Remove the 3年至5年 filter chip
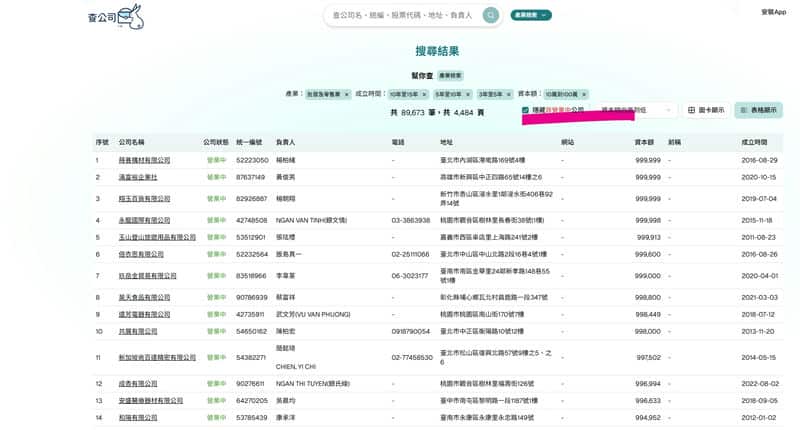Screen dimensions: 800x430 coord(508,94)
